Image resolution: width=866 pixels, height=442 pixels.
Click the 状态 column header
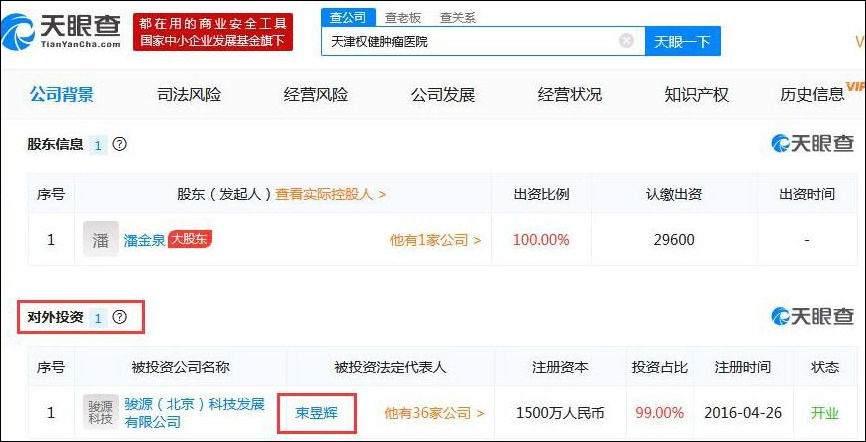click(x=825, y=367)
